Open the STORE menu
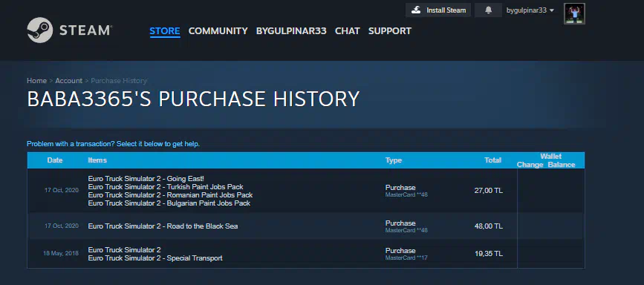This screenshot has width=644, height=285. (x=165, y=30)
